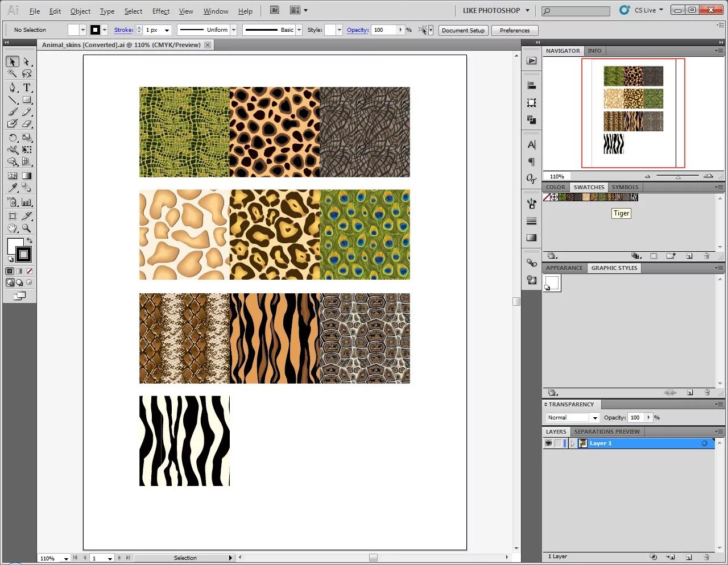Pick the Magic Wand tool
The image size is (728, 565).
[x=13, y=73]
